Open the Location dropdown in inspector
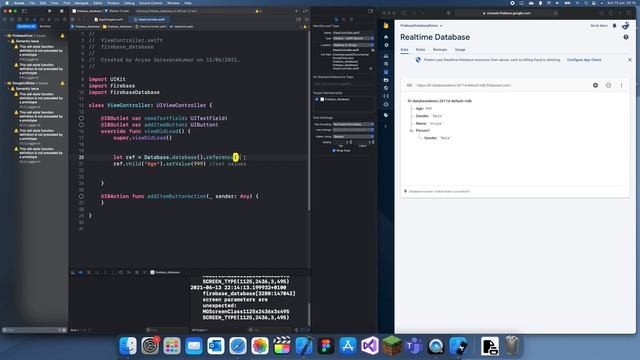This screenshot has width=640, height=360. tap(353, 45)
